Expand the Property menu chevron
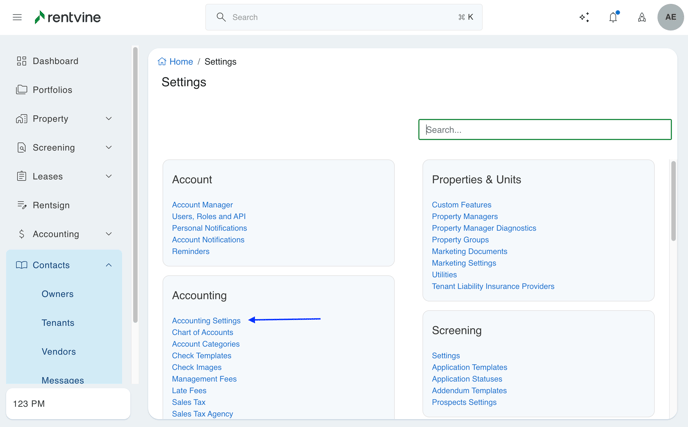688x427 pixels. (x=109, y=119)
